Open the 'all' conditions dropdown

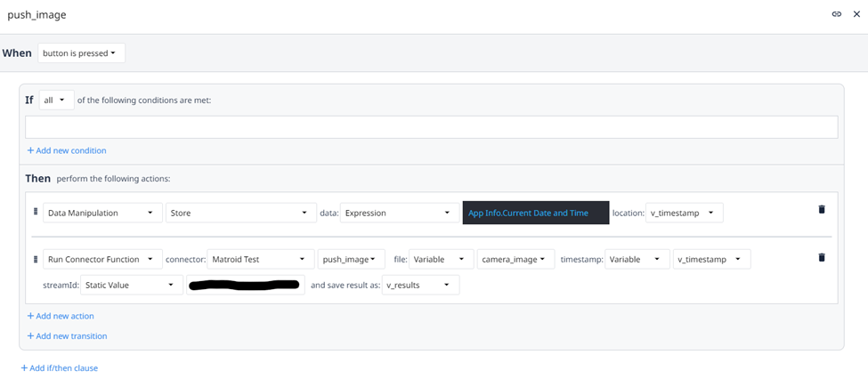(56, 101)
